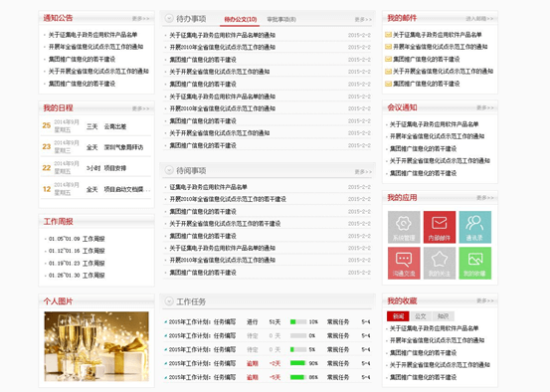Image resolution: width=550 pixels, height=392 pixels.
Task: Open 会议通知 item 关于开展全省信息化试点示范工作的通知
Action: point(440,161)
